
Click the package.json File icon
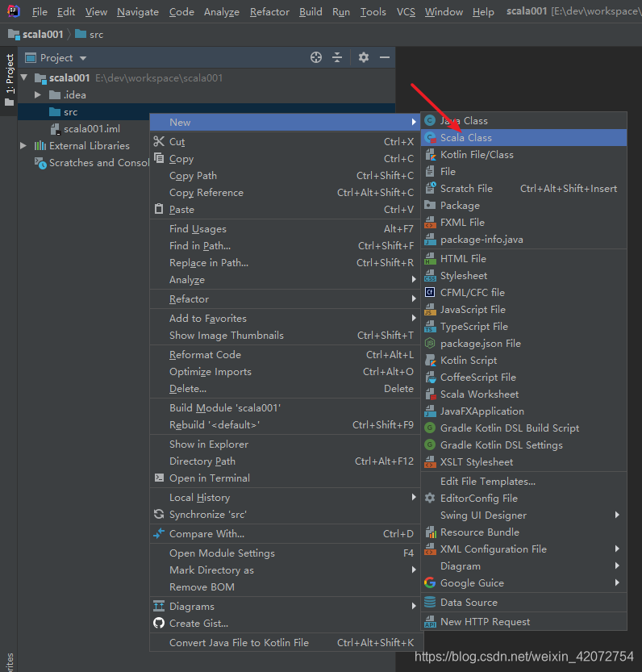click(x=430, y=344)
